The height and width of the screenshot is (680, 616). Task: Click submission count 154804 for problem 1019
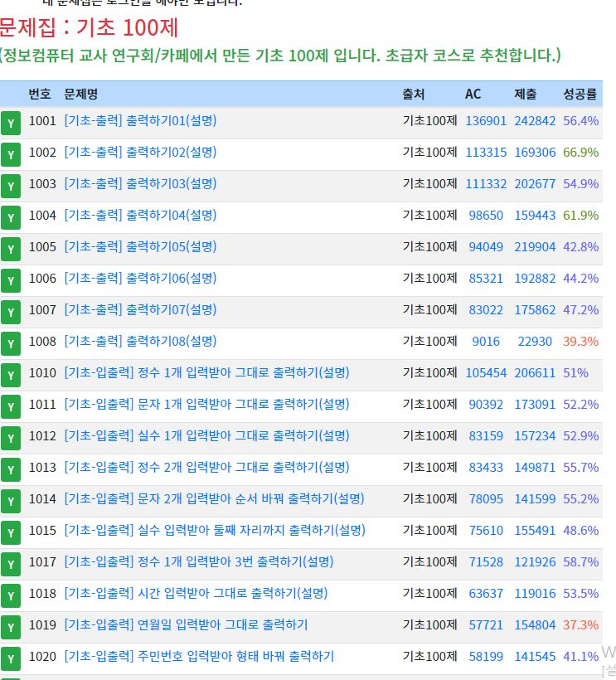[x=535, y=625]
